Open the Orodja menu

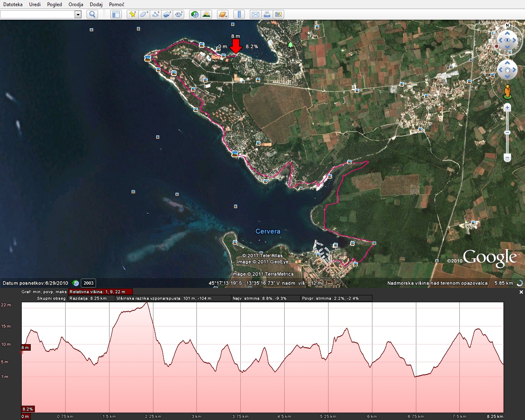click(x=76, y=5)
